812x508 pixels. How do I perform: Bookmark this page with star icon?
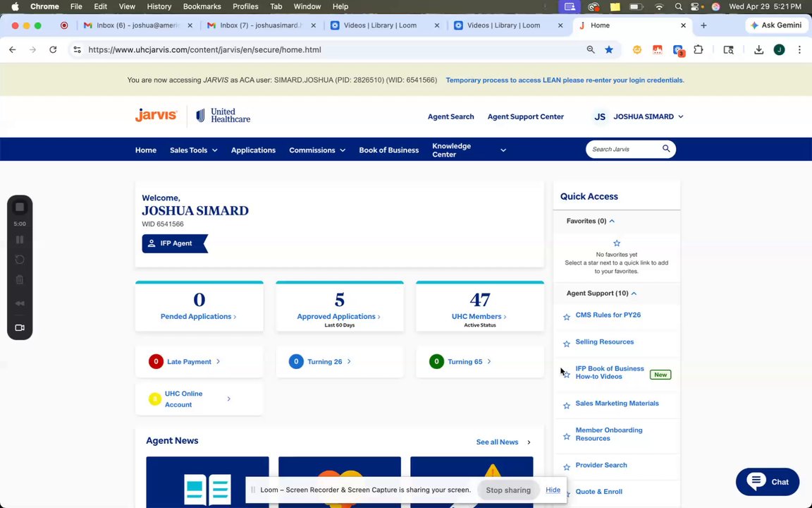tap(609, 50)
